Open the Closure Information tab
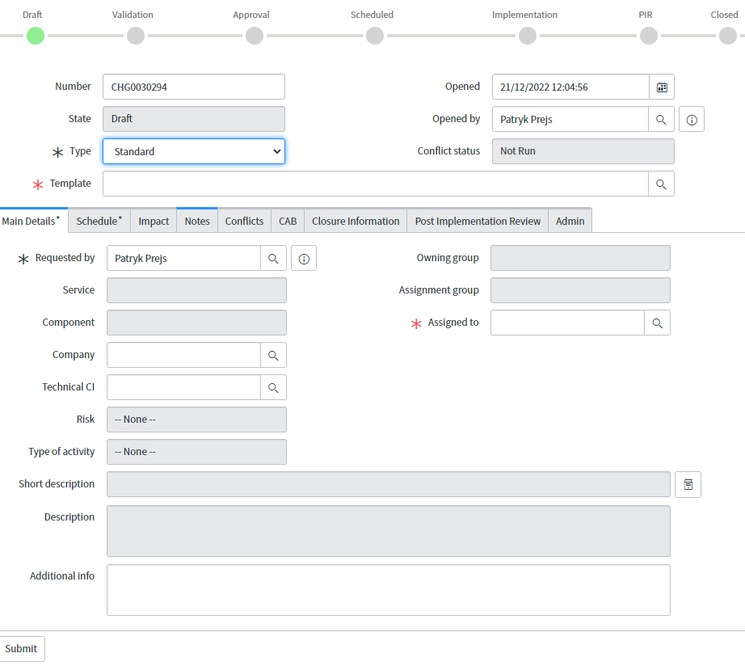Viewport: 745px width, 671px height. [355, 221]
